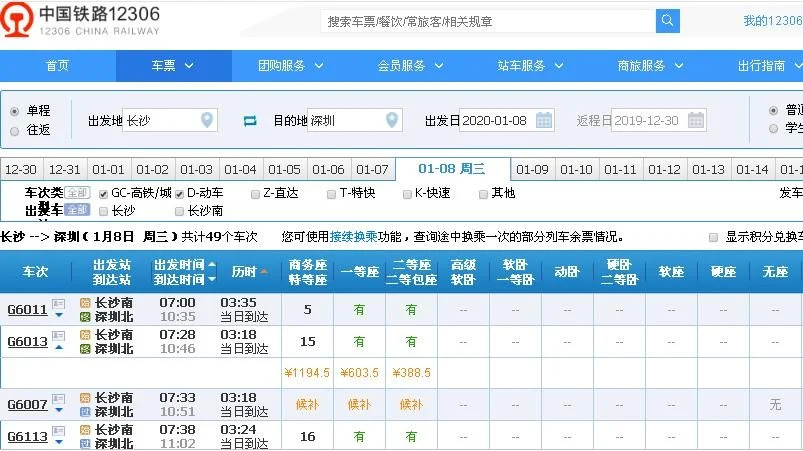
Task: Switch to the 01-14 date tab
Action: click(752, 169)
